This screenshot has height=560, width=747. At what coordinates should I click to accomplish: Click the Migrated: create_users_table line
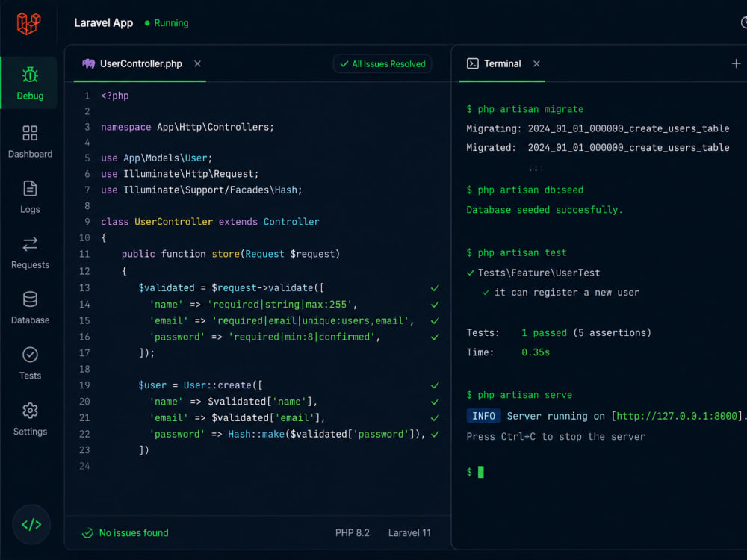tap(598, 148)
